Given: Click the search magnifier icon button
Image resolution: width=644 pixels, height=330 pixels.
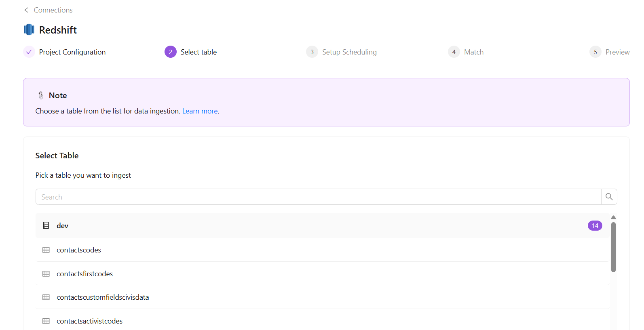Looking at the screenshot, I should tap(609, 197).
